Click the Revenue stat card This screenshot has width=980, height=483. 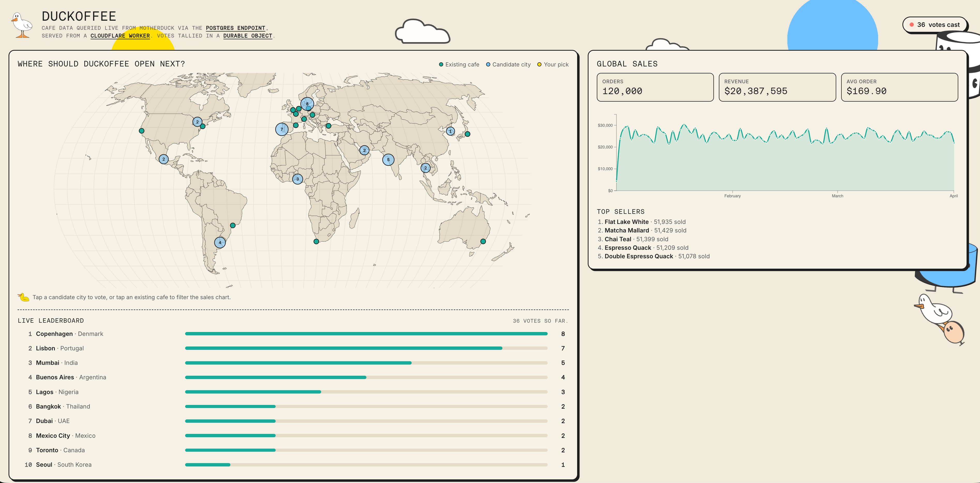(x=777, y=87)
